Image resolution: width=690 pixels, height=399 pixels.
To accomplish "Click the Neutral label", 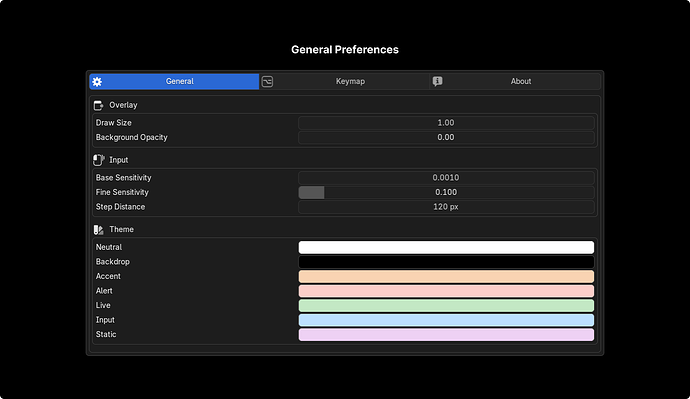I will tap(109, 247).
